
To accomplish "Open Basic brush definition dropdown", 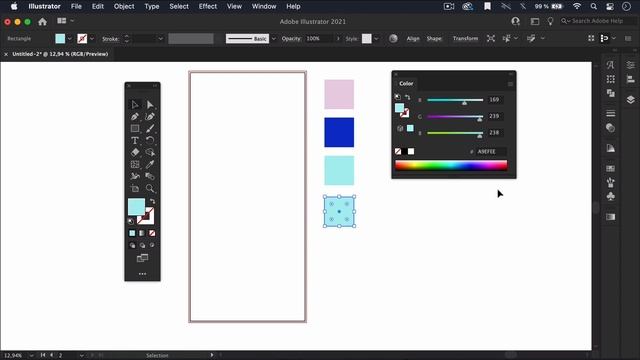I will [273, 39].
